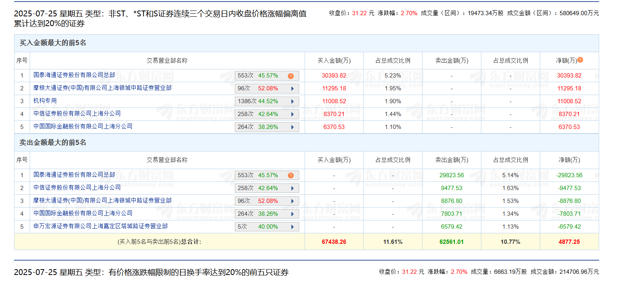The height and width of the screenshot is (282, 644).
Task: Expand arrow for 中国国际金融 in sell list
Action: point(293,214)
